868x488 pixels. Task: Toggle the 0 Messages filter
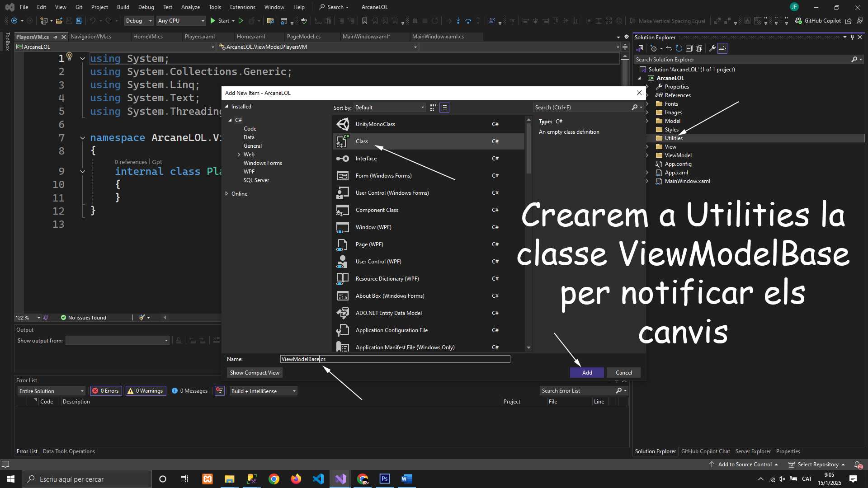tap(190, 391)
